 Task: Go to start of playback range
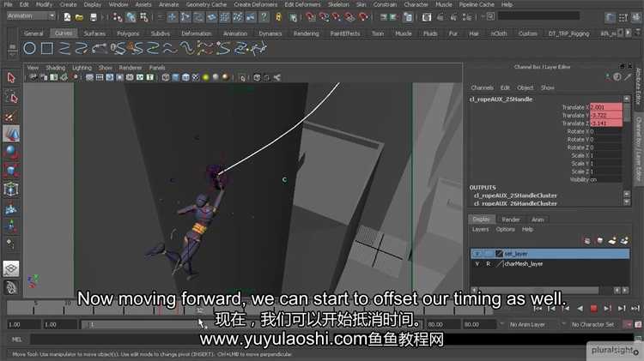click(x=538, y=308)
